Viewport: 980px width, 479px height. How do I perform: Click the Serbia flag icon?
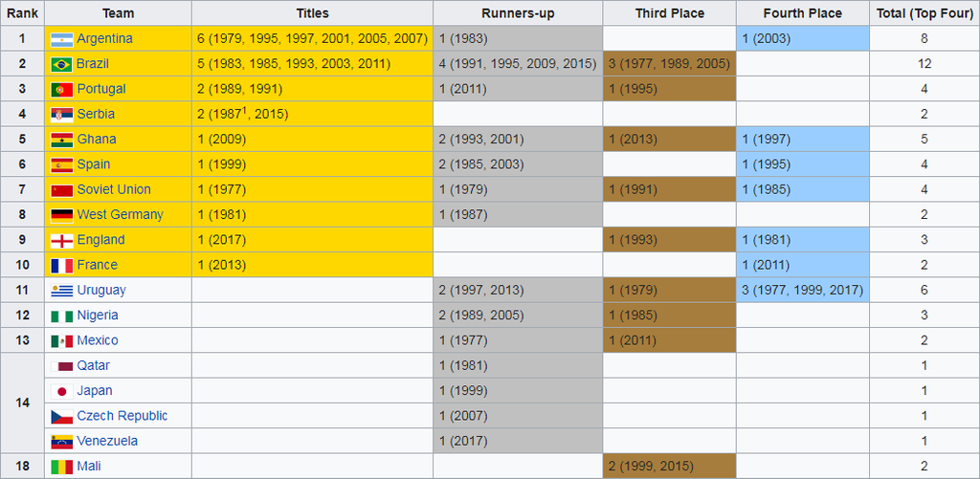click(x=62, y=115)
